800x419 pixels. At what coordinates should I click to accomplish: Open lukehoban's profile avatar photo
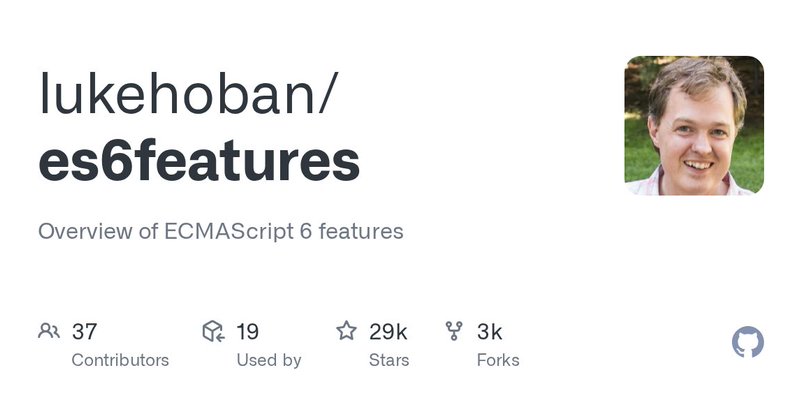694,126
